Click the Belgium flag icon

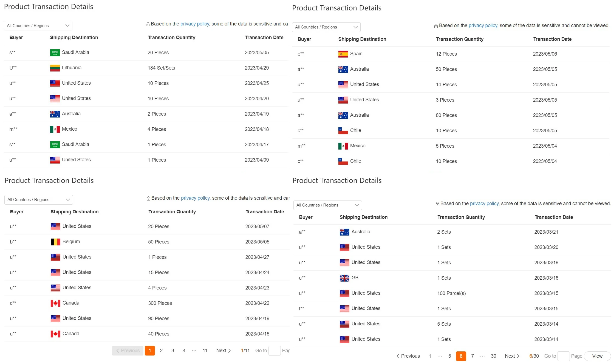click(55, 242)
